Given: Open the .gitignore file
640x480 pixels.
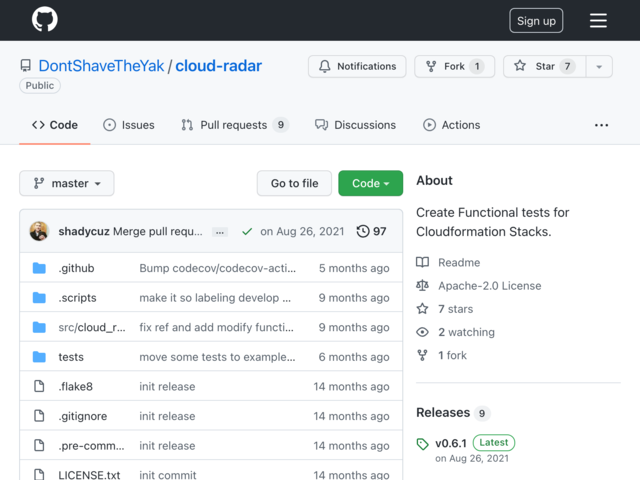Looking at the screenshot, I should pyautogui.click(x=83, y=416).
